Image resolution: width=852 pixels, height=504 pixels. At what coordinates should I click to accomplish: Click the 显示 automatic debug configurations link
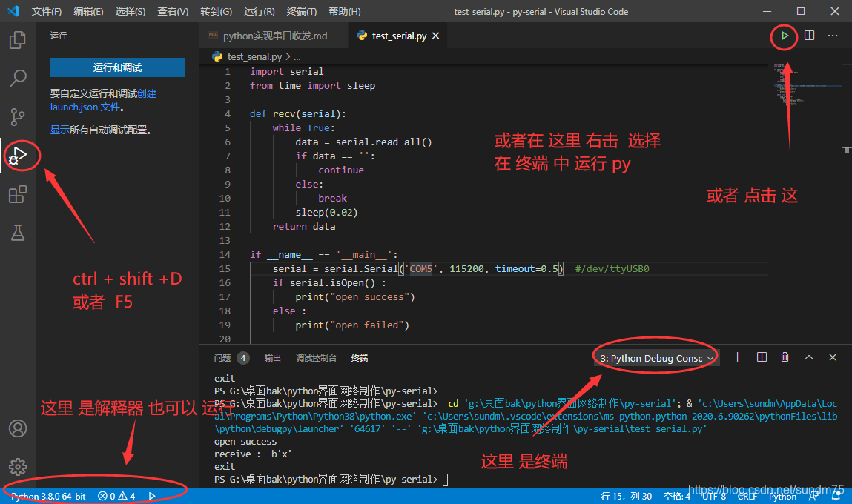pos(60,130)
